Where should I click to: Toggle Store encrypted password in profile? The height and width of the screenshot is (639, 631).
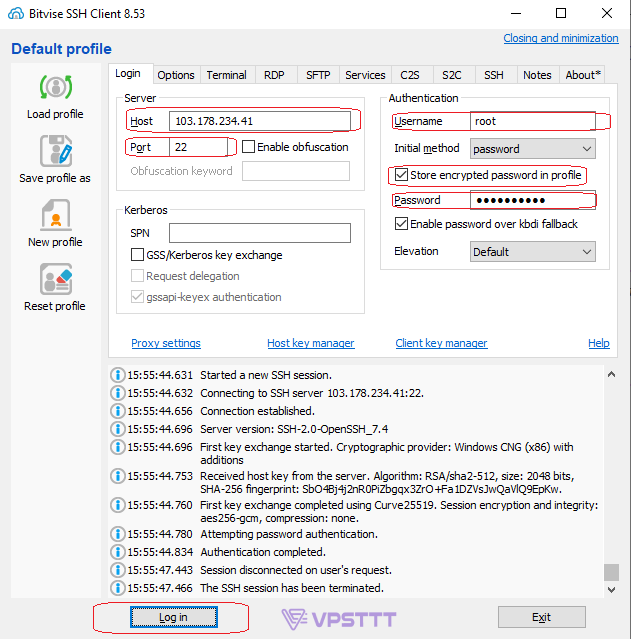pyautogui.click(x=402, y=175)
